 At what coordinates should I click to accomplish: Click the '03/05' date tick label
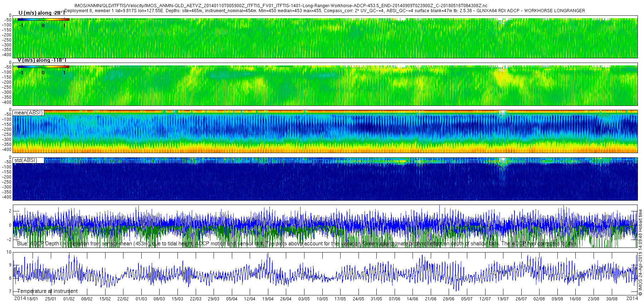(304, 299)
